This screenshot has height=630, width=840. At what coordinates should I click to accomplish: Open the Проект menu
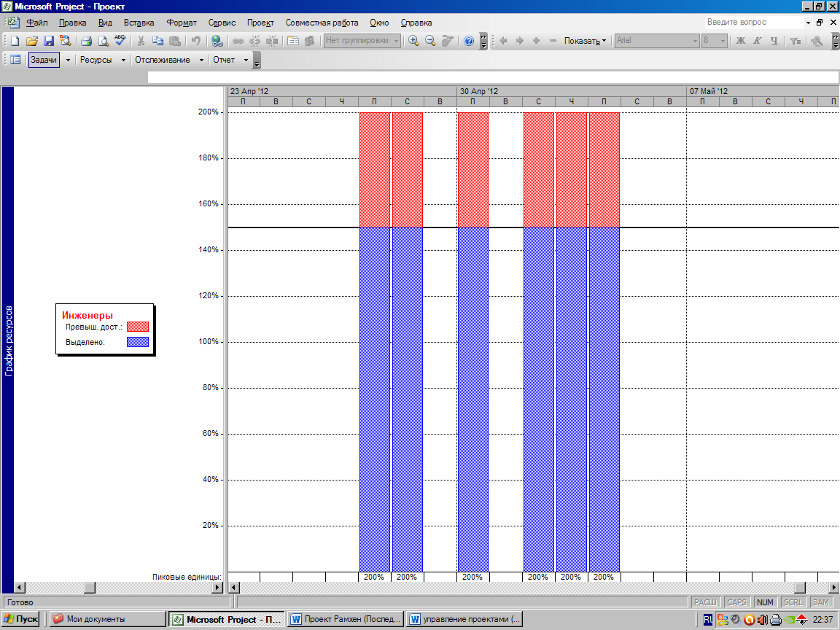coord(260,23)
